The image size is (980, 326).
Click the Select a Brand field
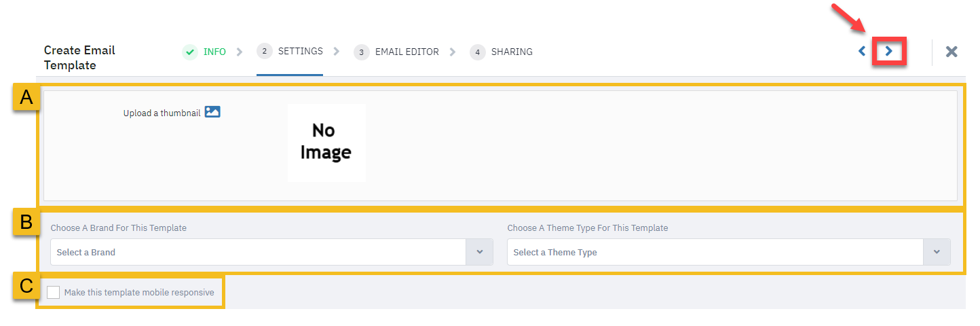(258, 252)
